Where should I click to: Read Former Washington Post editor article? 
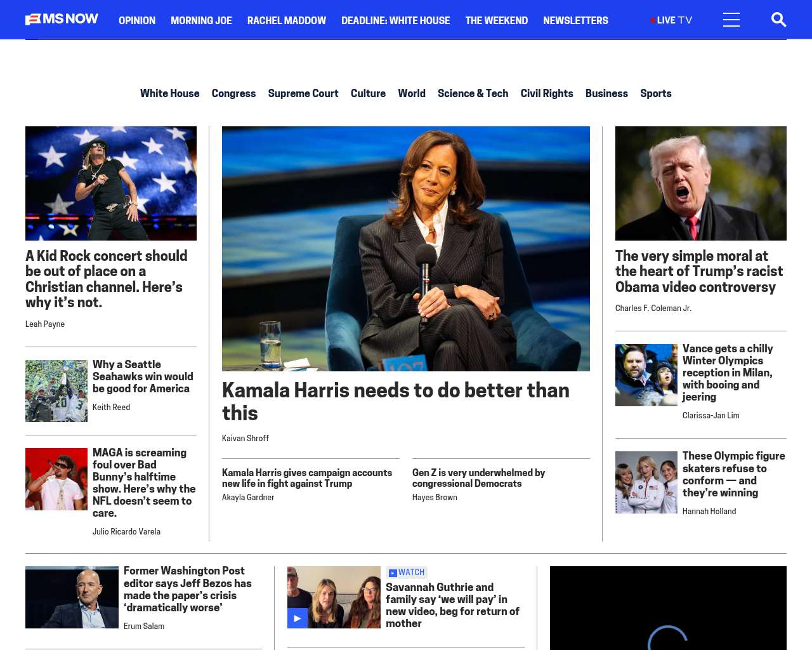click(x=188, y=589)
